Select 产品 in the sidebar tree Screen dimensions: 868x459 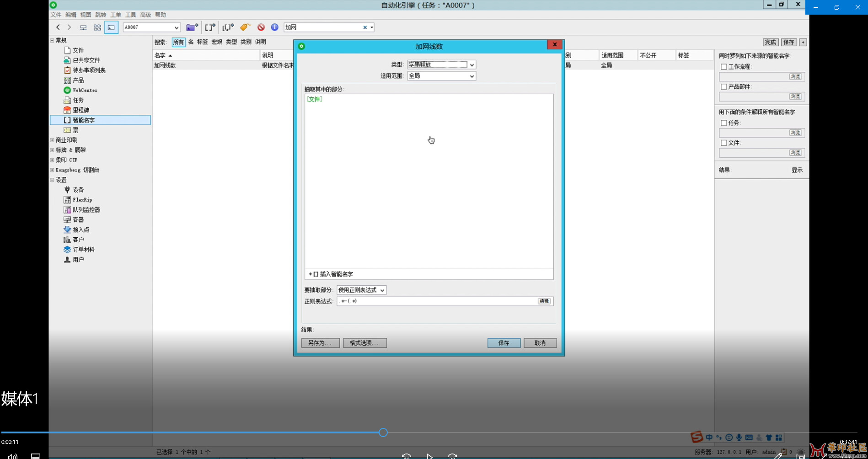point(78,80)
